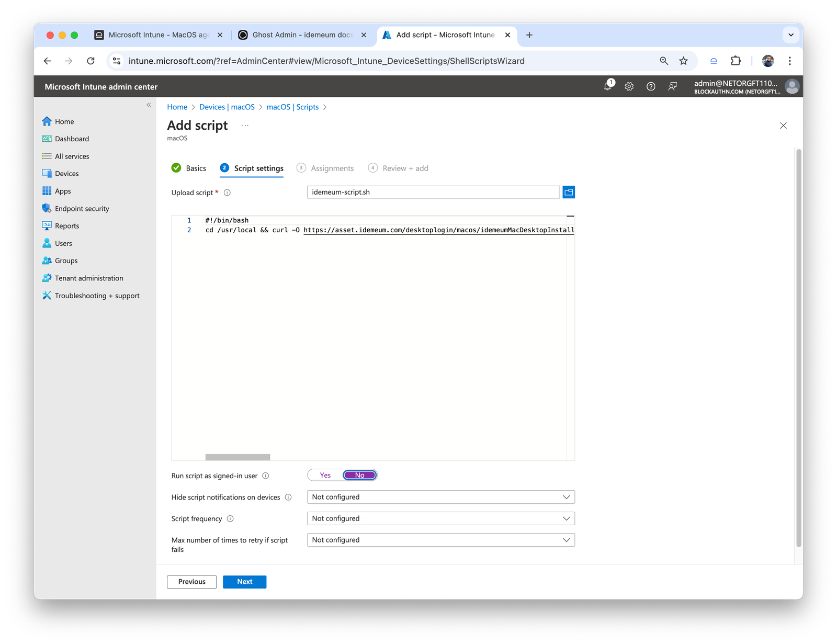Viewport: 837px width, 644px height.
Task: Close the Ghost Admin tab
Action: pos(364,35)
